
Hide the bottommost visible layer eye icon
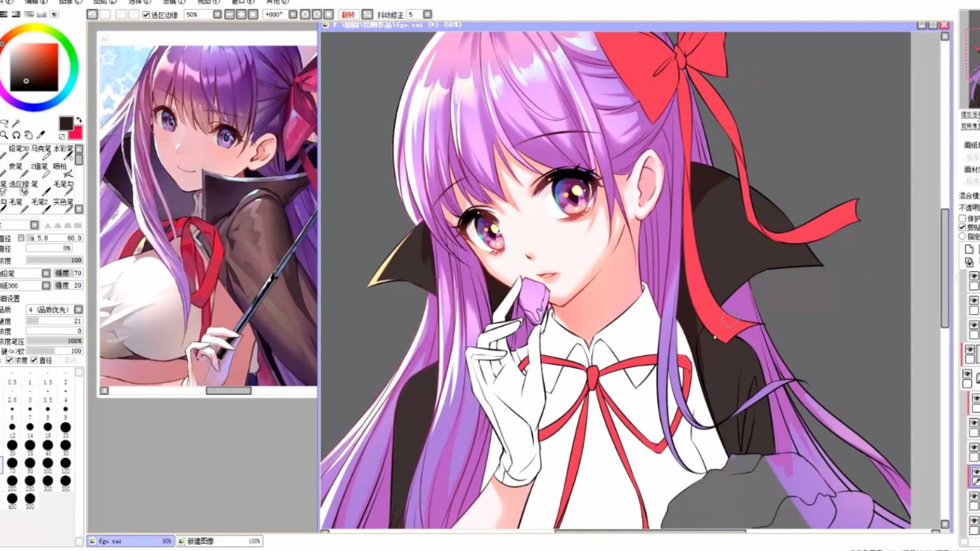[x=974, y=521]
